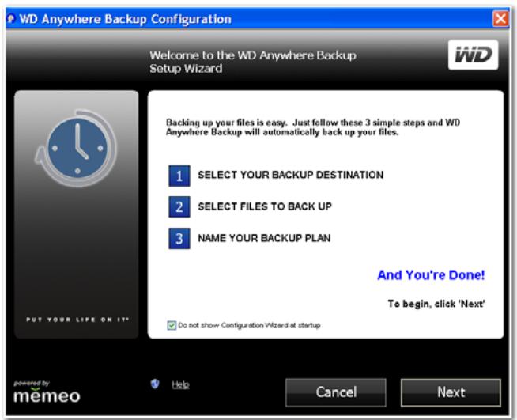
Task: Cancel the backup setup wizard
Action: pos(336,392)
